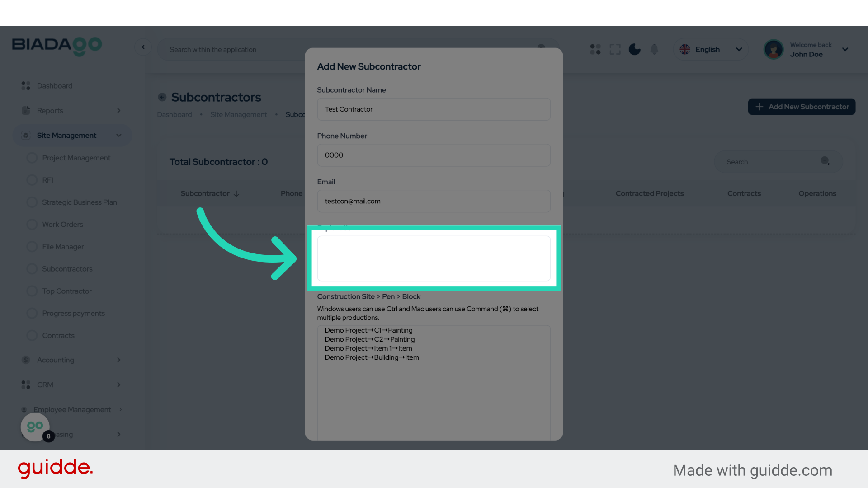
Task: Click the Site Management breadcrumb link
Action: pyautogui.click(x=238, y=115)
